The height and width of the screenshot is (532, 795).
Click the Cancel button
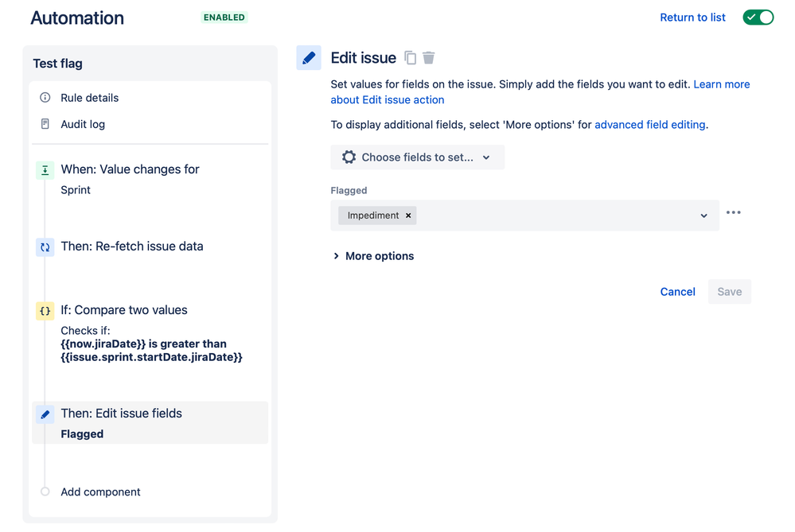(x=677, y=292)
